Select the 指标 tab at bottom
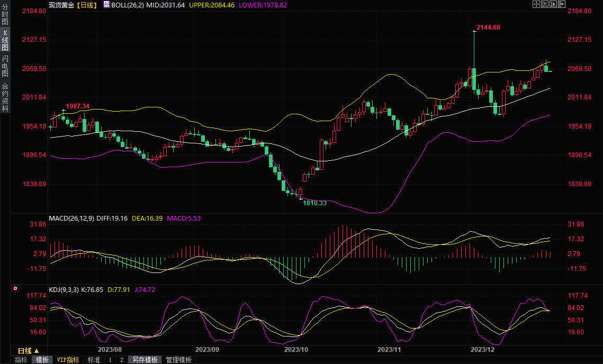The height and width of the screenshot is (364, 603). tap(21, 360)
